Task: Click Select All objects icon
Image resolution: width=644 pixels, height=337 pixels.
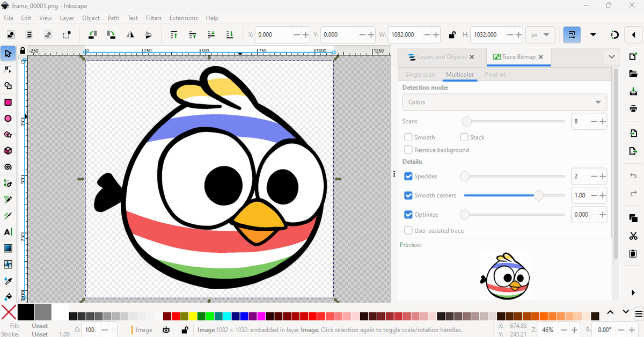Action: click(11, 34)
